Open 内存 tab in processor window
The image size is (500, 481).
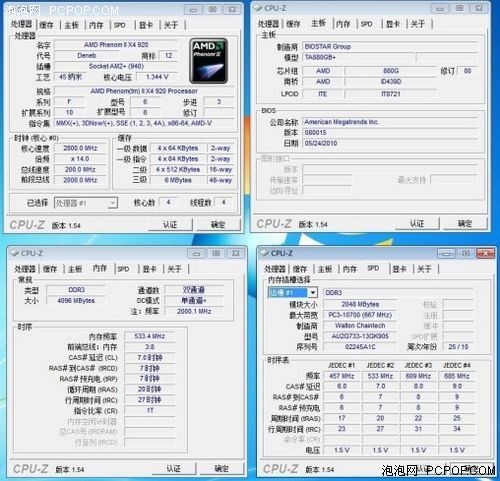(x=96, y=25)
